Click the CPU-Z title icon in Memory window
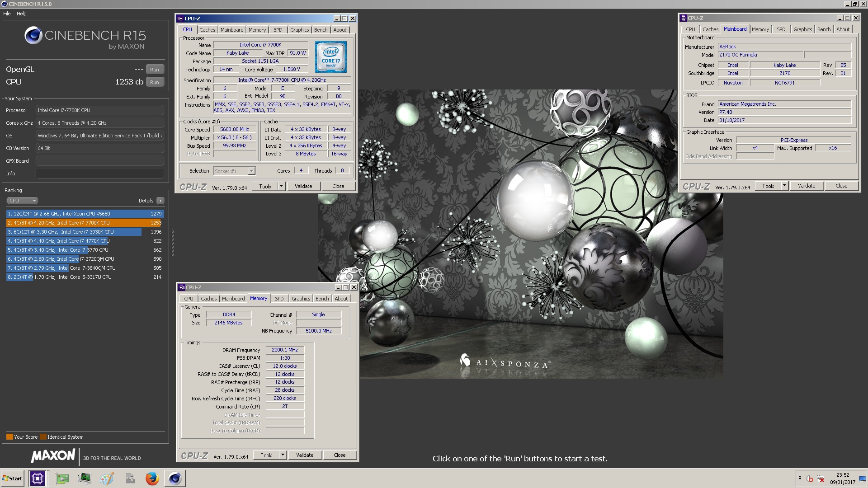The image size is (868, 488). point(182,287)
